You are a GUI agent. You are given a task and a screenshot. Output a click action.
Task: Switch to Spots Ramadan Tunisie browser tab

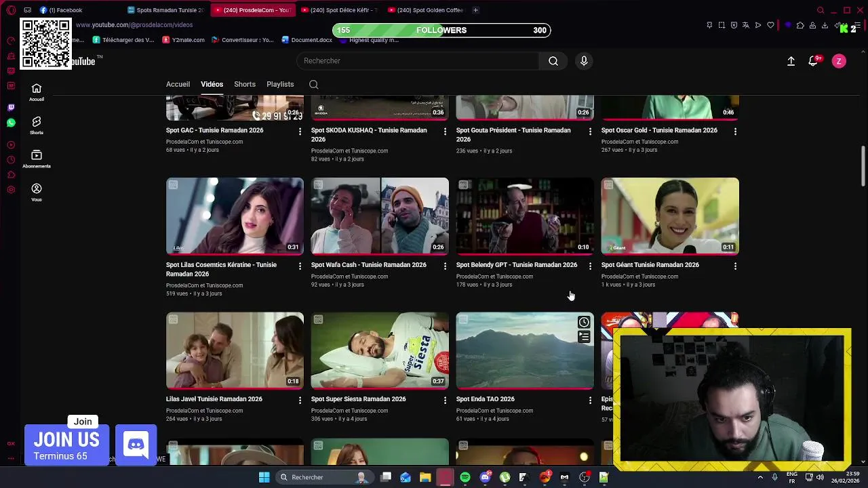pyautogui.click(x=166, y=10)
